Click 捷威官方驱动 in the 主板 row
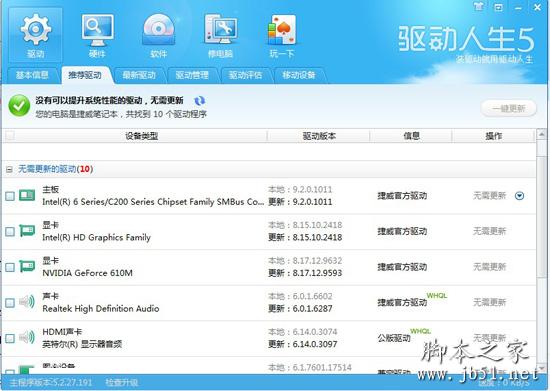This screenshot has height=391, width=550. [x=402, y=196]
